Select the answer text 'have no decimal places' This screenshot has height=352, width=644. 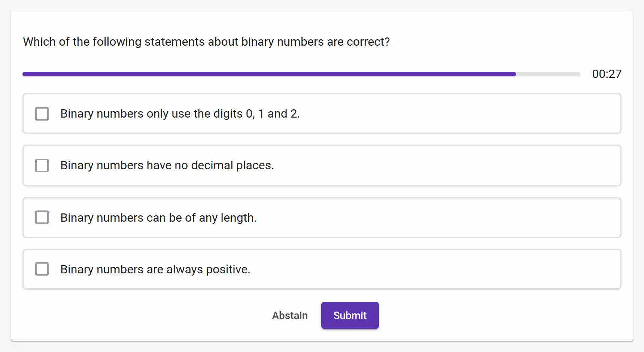(167, 166)
